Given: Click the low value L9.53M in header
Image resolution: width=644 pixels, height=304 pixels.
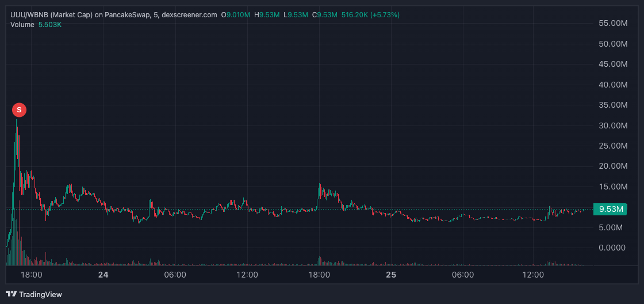Looking at the screenshot, I should [297, 14].
